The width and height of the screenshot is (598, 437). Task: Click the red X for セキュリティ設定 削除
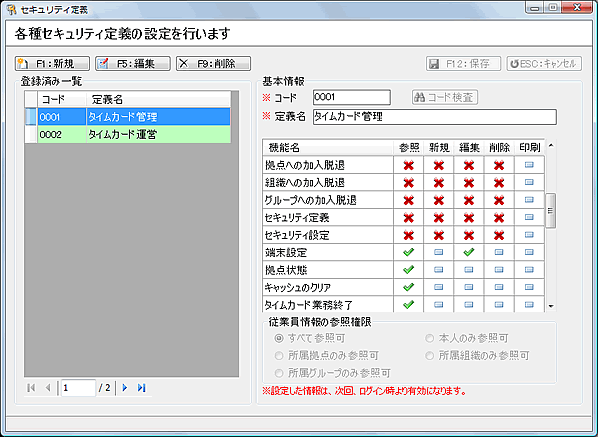coord(499,235)
